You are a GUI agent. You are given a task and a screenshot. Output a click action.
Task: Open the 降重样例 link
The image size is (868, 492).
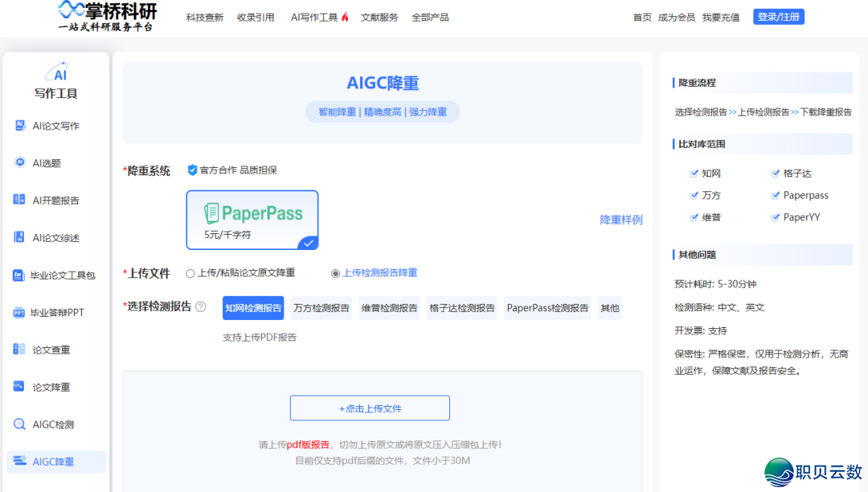tap(621, 219)
